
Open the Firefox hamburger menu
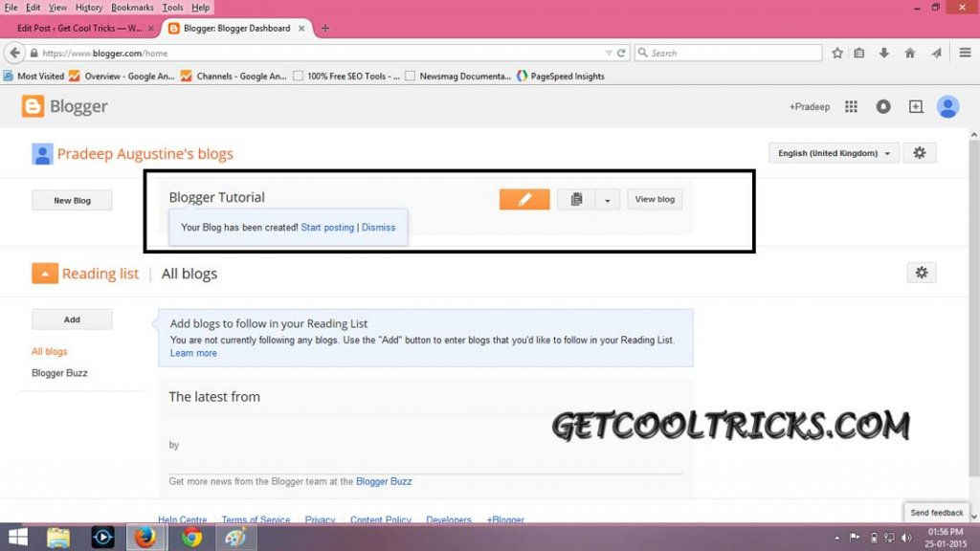coord(965,54)
